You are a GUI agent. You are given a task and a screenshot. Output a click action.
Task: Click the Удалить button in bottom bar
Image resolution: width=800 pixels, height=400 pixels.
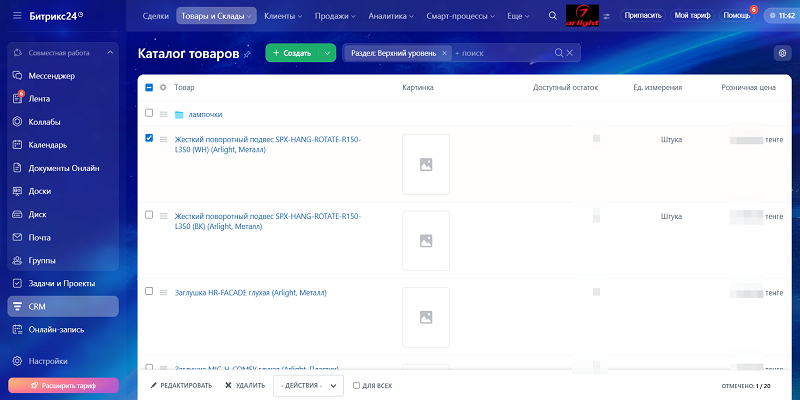point(245,385)
